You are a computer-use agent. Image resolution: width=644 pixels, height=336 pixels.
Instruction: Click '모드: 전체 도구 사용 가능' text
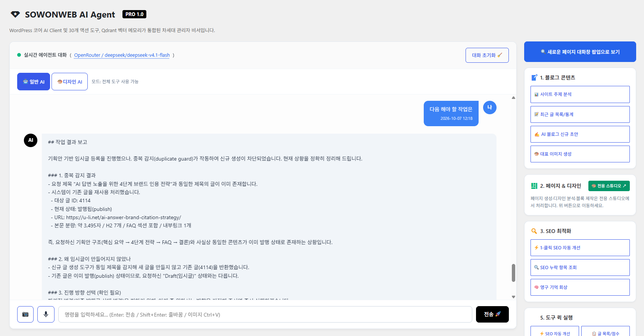pyautogui.click(x=115, y=81)
